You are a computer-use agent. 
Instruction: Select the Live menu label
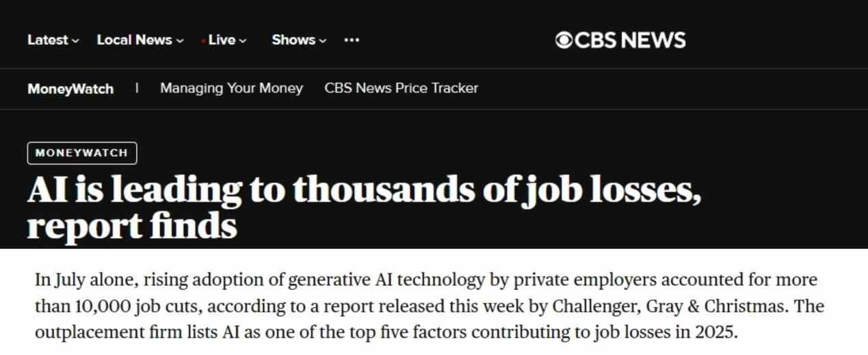(x=222, y=40)
